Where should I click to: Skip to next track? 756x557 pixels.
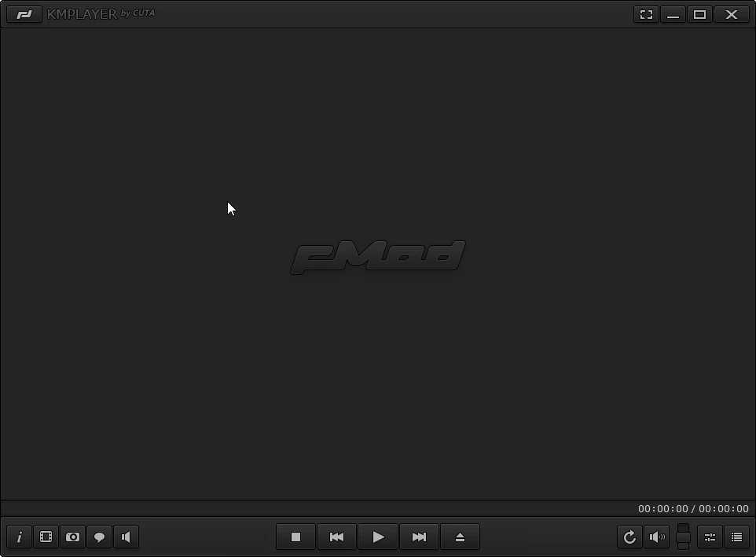(419, 537)
